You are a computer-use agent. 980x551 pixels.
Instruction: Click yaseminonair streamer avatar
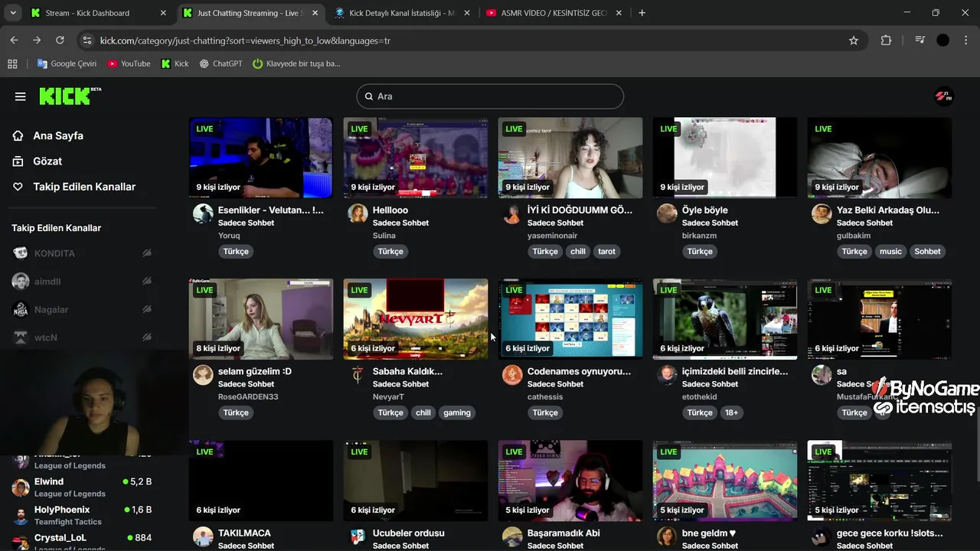[x=512, y=214]
